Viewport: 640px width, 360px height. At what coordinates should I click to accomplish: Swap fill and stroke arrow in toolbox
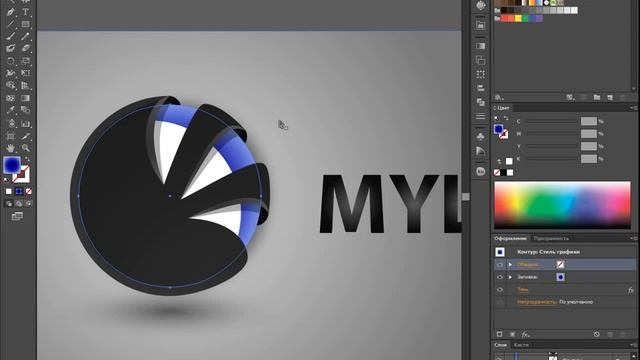[x=27, y=159]
